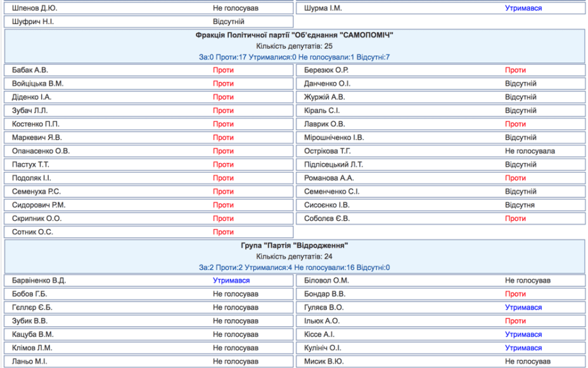Select the Відродження vote summary "За:2 Проти:2"

[221, 267]
